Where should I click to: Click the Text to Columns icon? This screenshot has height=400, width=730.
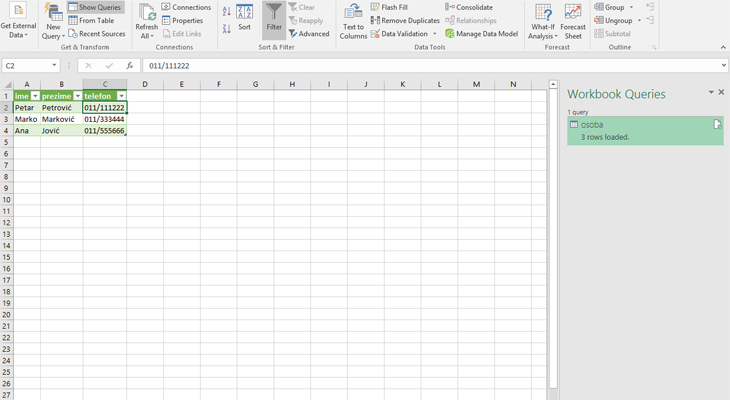click(x=353, y=20)
